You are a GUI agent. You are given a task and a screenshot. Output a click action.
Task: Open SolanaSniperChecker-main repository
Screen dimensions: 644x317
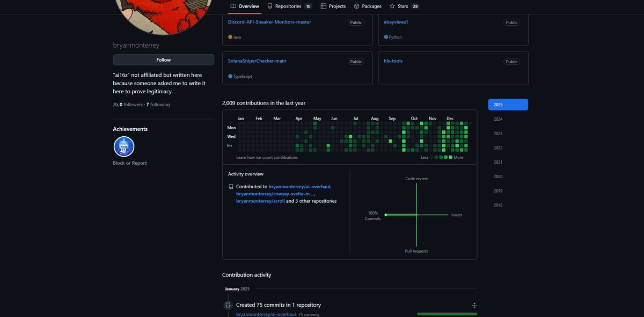257,61
